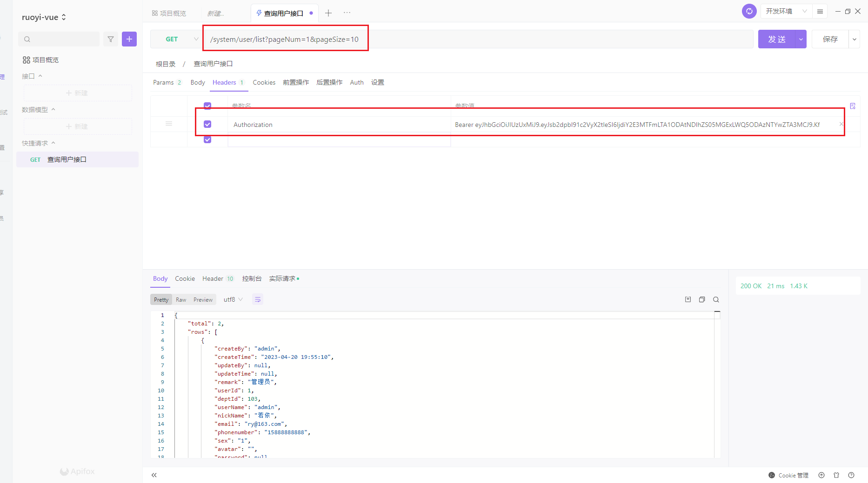Copy the response body

702,299
